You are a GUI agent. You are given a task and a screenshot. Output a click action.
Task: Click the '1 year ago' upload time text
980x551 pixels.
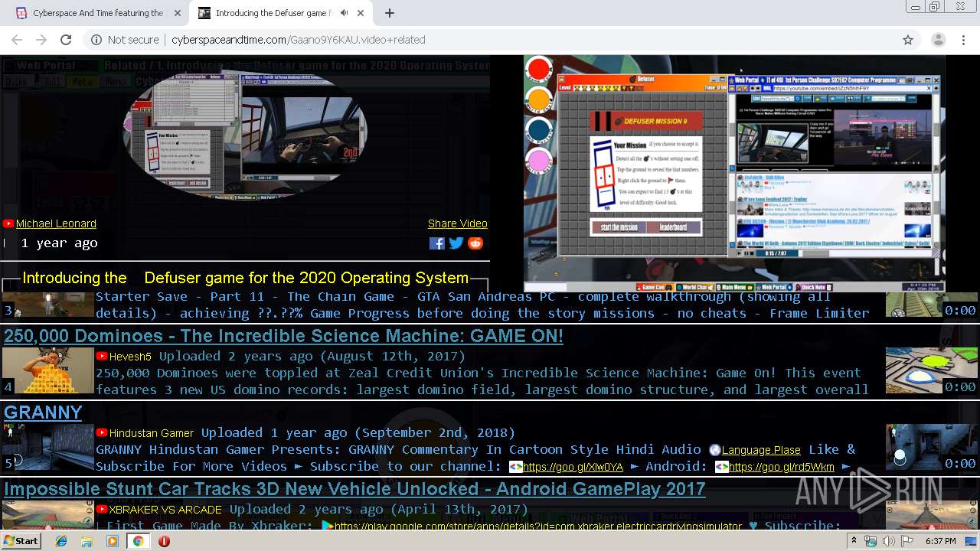pyautogui.click(x=59, y=243)
